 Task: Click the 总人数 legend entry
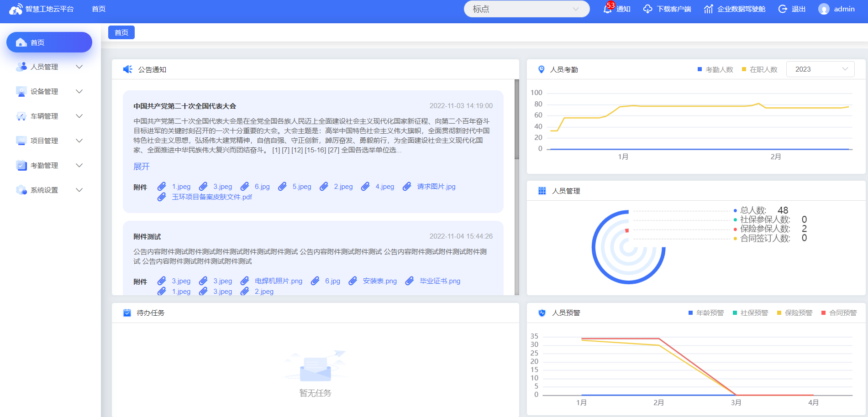[761, 210]
